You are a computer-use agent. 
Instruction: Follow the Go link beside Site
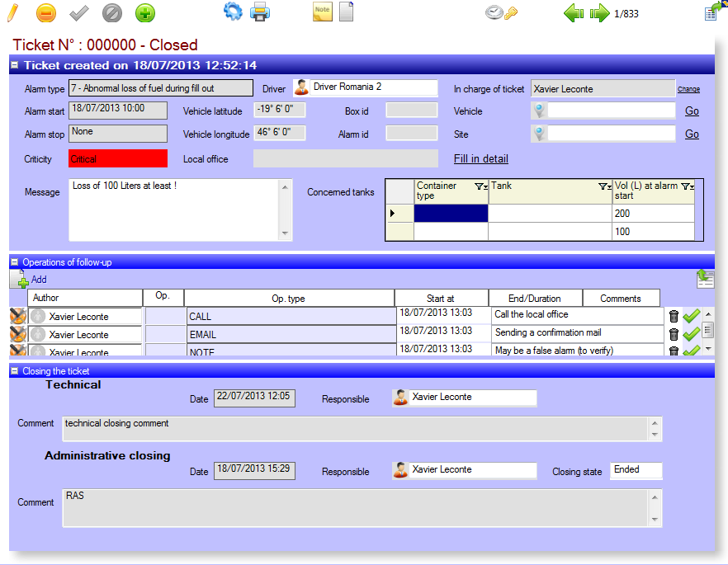[692, 134]
